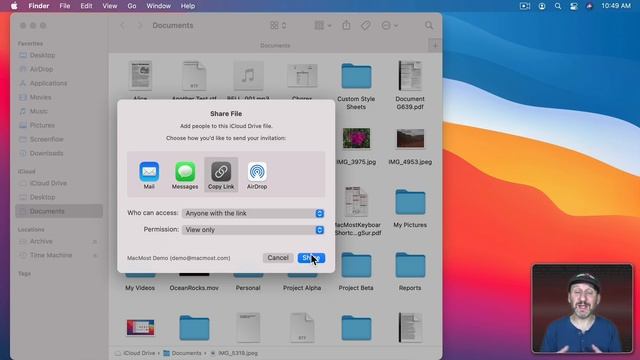Click the presenter webcam video overlay
The height and width of the screenshot is (360, 640).
pos(582,309)
